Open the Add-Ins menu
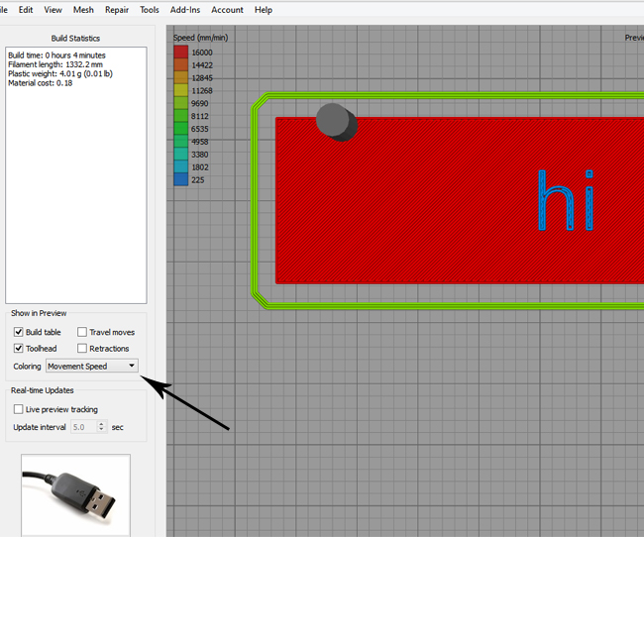Screen dimensions: 644x644 pos(185,10)
